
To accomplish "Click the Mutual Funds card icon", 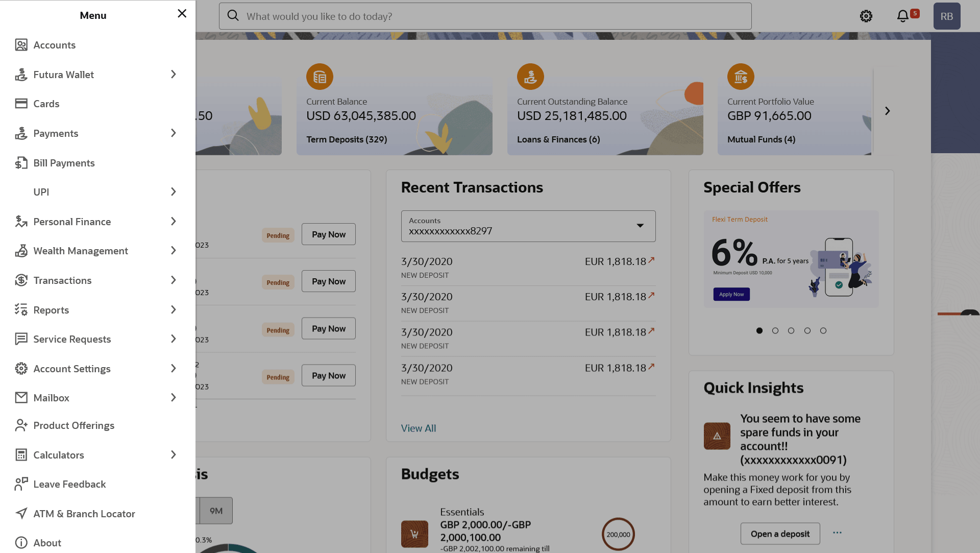I will pos(741,77).
